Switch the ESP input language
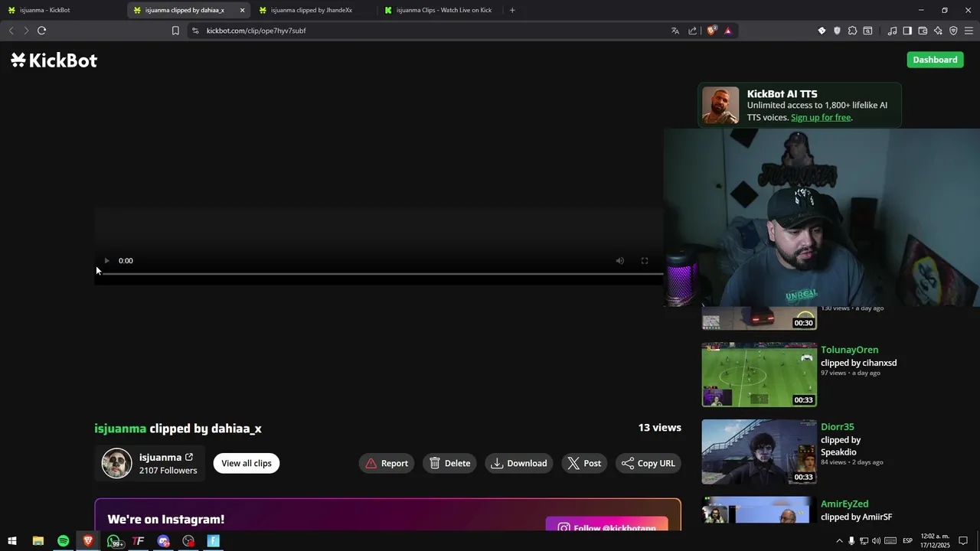This screenshot has height=551, width=980. point(907,541)
